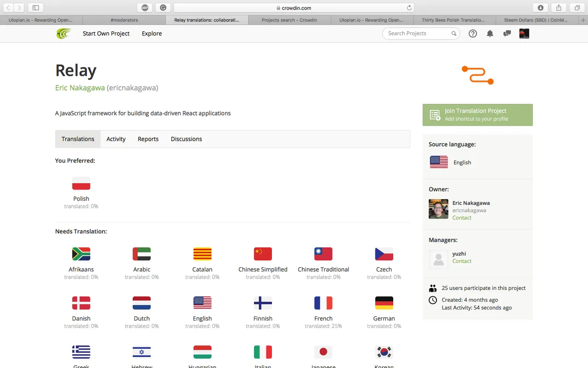Show all tabs overview icon
This screenshot has width=588, height=368.
pos(577,7)
